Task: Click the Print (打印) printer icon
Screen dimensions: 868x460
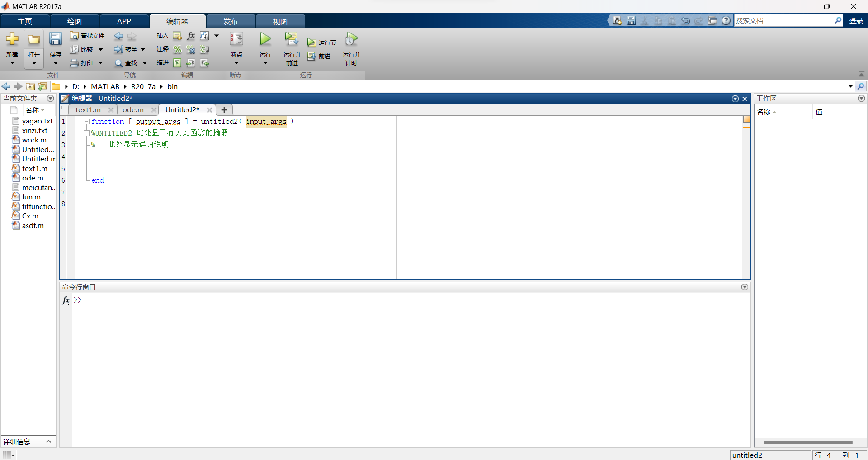Action: (x=74, y=63)
